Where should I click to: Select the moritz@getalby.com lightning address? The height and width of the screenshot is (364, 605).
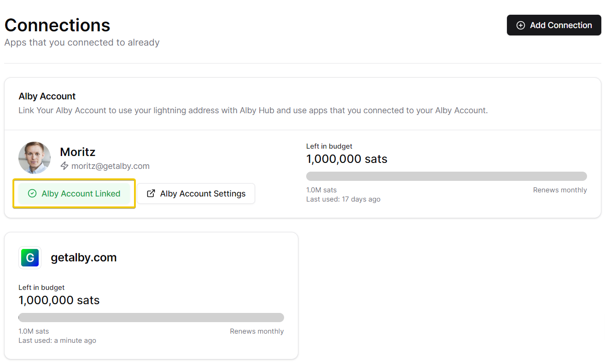pyautogui.click(x=110, y=166)
